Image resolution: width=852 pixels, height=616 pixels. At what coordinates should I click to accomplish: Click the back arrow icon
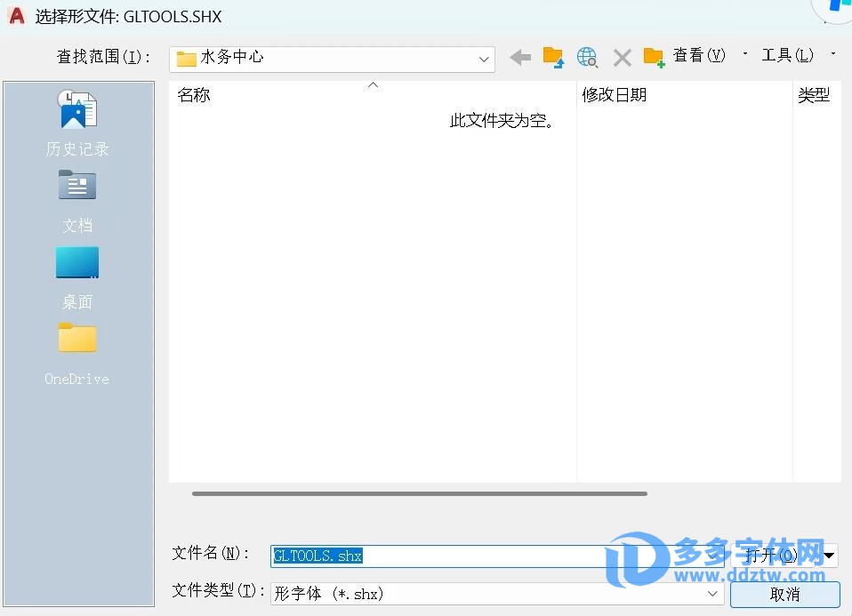pyautogui.click(x=520, y=58)
